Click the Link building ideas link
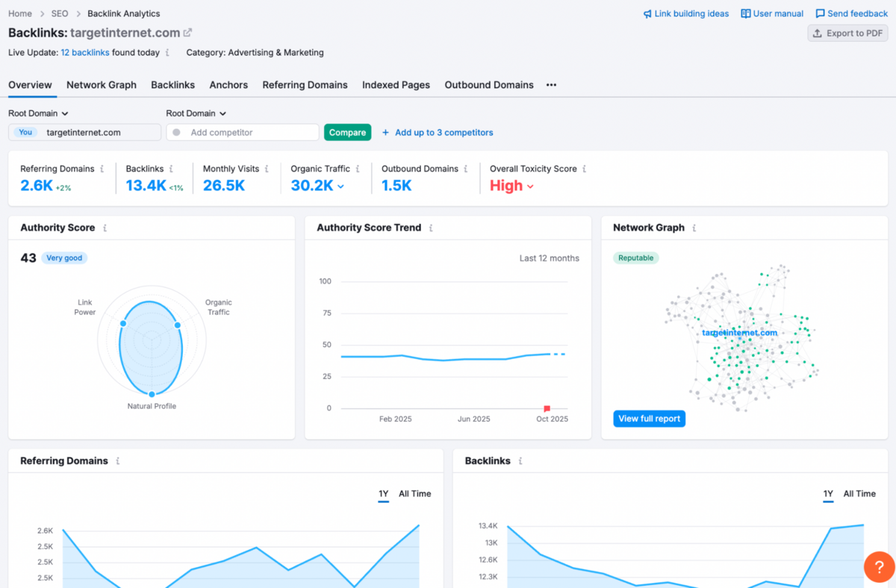 (691, 13)
